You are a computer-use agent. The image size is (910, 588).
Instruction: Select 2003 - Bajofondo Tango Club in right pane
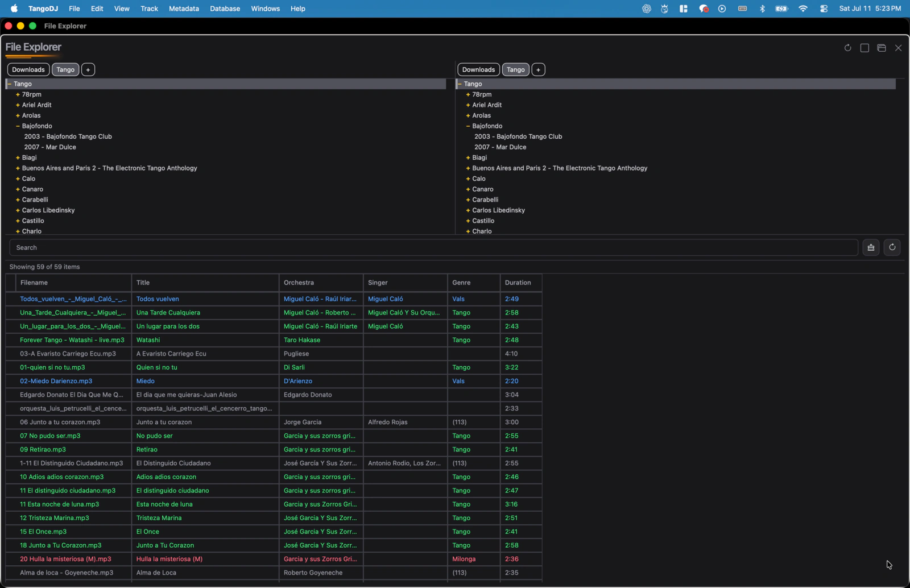518,136
